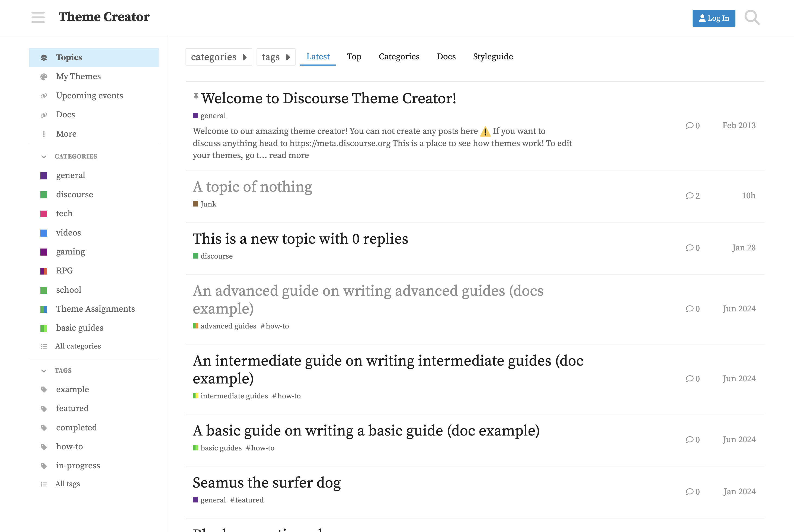Click the pin icon on Welcome topic
This screenshot has width=794, height=532.
[196, 96]
